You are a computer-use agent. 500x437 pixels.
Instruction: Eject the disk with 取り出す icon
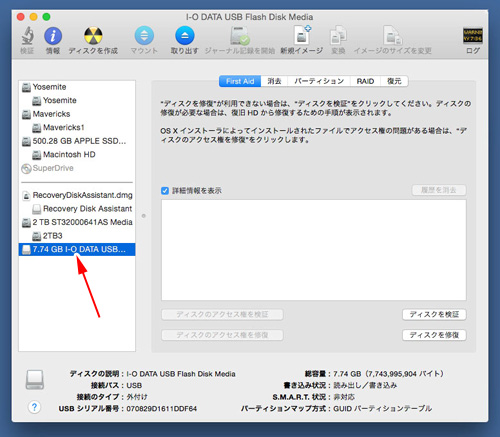point(185,36)
